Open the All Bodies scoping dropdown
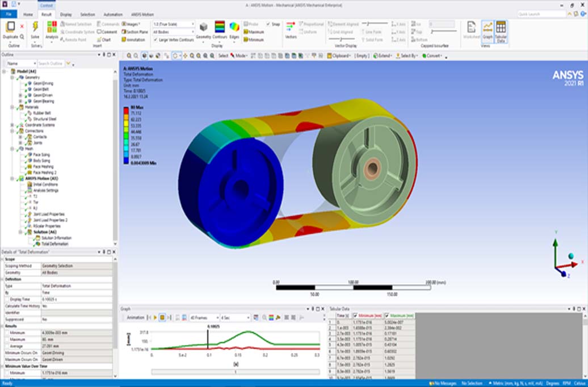Image resolution: width=588 pixels, height=387 pixels. point(174,32)
